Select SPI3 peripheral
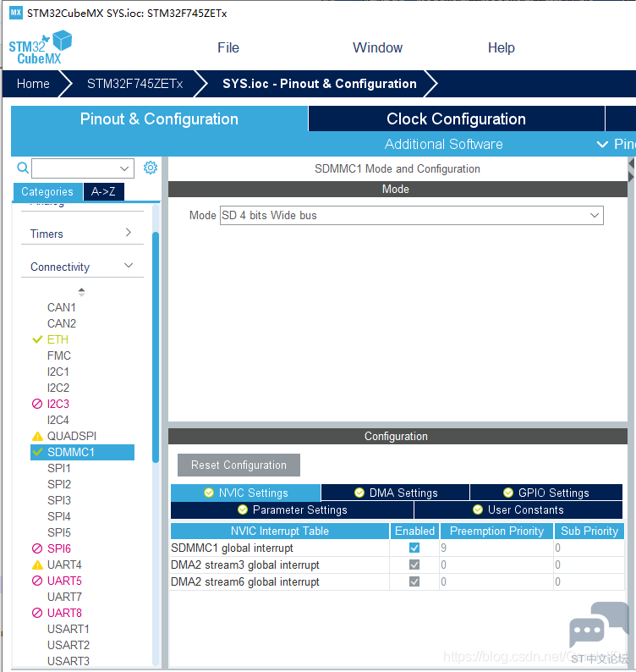Image resolution: width=636 pixels, height=672 pixels. point(59,500)
